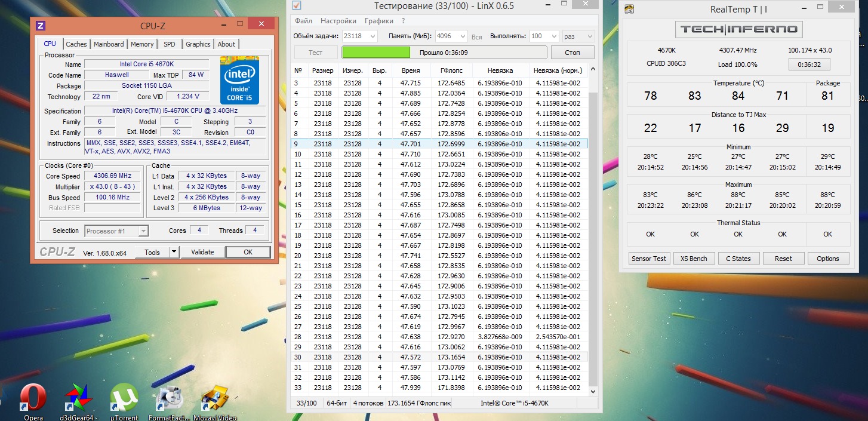Click the 0:36:32 timer button in RealTemp
The height and width of the screenshot is (421, 868).
click(809, 64)
